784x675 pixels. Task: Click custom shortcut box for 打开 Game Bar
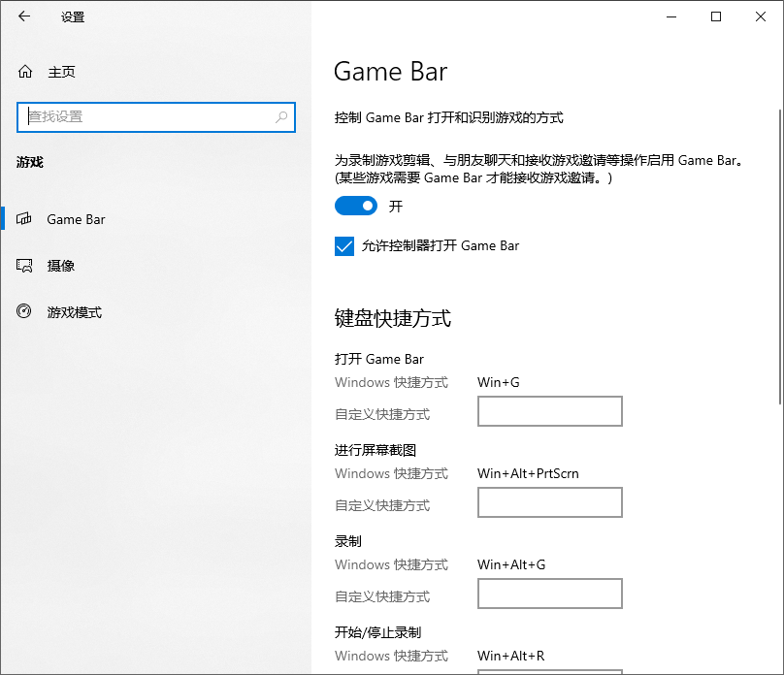click(550, 411)
